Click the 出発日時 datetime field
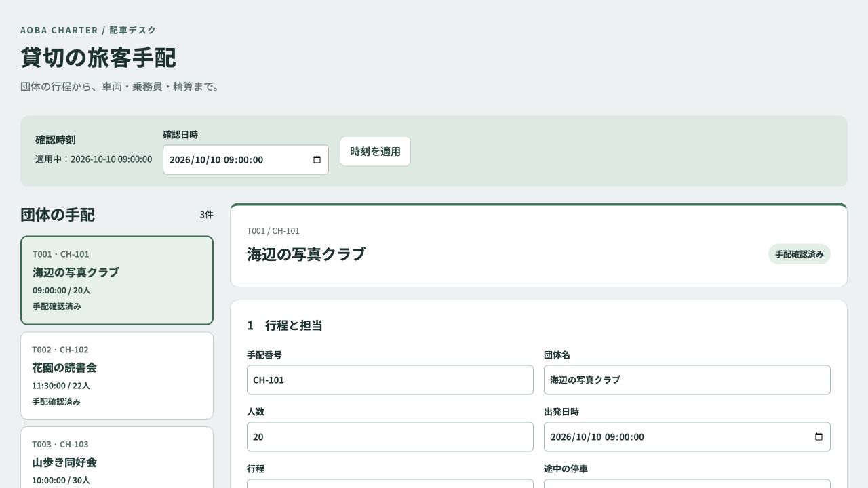Screen dimensions: 868x488 coord(687,437)
